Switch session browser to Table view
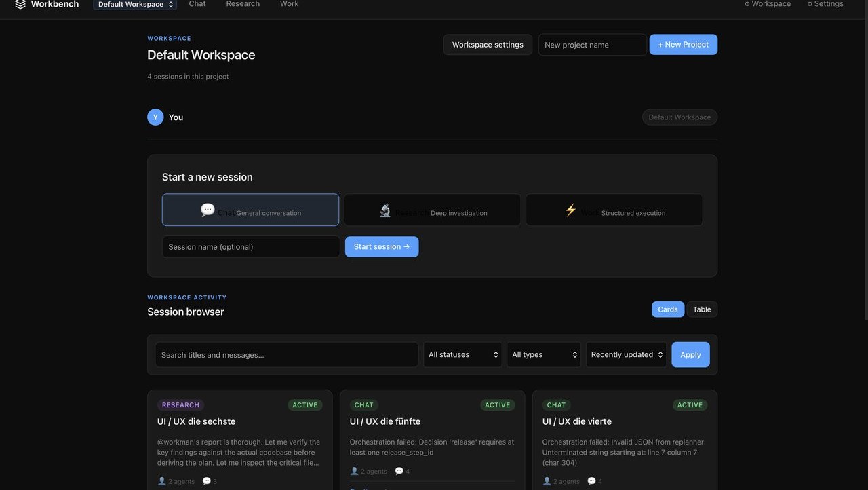This screenshot has height=490, width=868. (702, 309)
